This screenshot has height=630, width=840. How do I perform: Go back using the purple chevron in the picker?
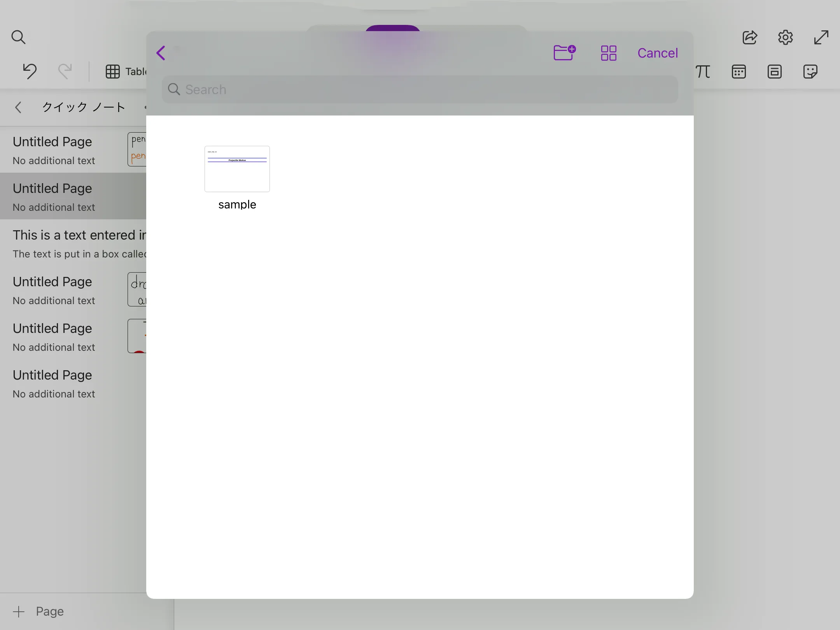coord(161,53)
